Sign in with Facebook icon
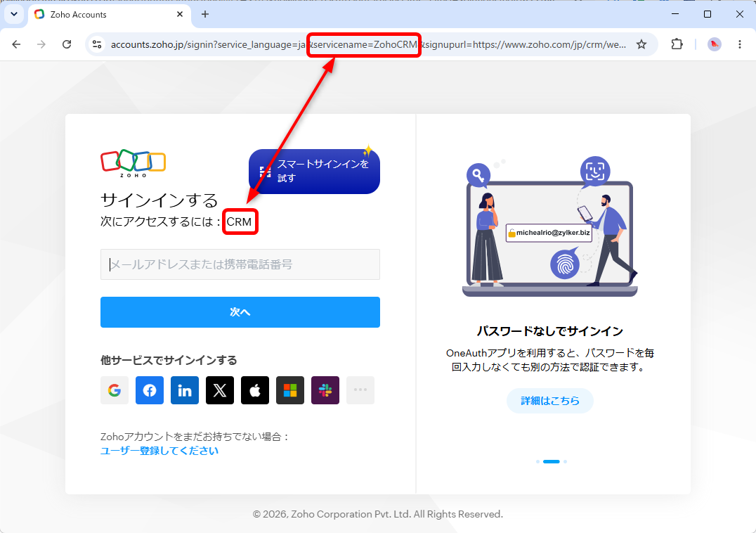This screenshot has width=756, height=533. click(150, 390)
